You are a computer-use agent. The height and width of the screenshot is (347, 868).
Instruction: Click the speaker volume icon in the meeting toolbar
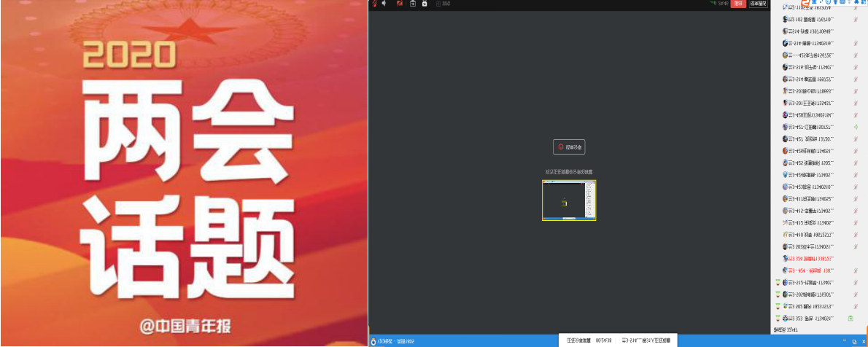[384, 4]
